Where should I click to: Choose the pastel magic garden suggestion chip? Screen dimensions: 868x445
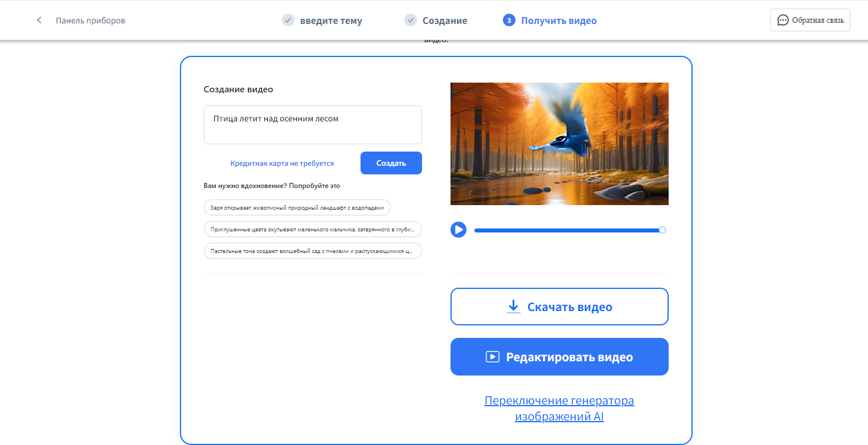[312, 251]
